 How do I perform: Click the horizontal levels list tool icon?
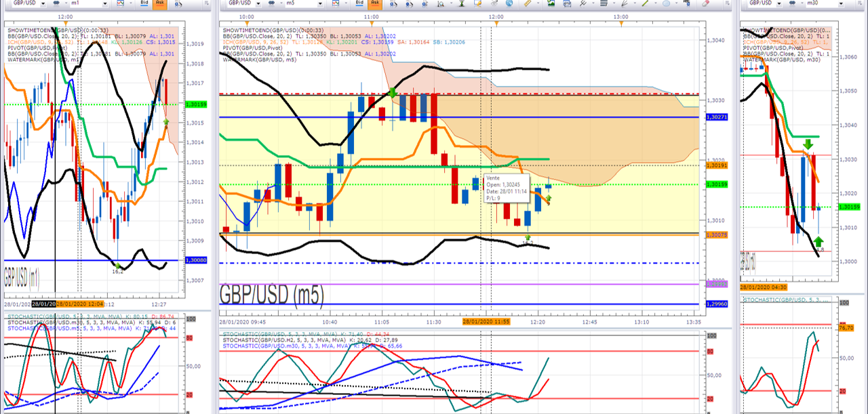(604, 3)
